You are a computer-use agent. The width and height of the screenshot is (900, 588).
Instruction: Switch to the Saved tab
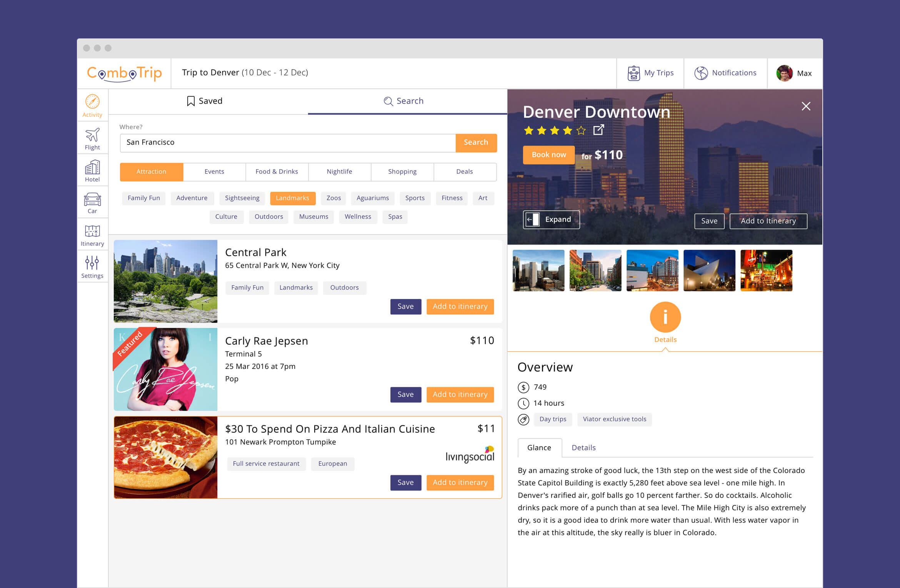tap(204, 101)
